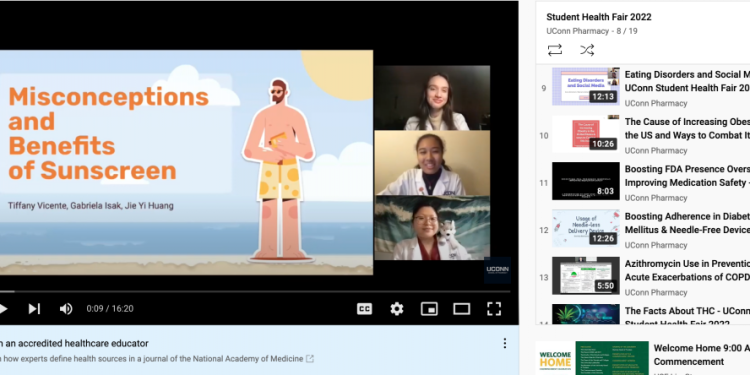Toggle playlist loop
Viewport: 750px width, 375px height.
(x=555, y=50)
